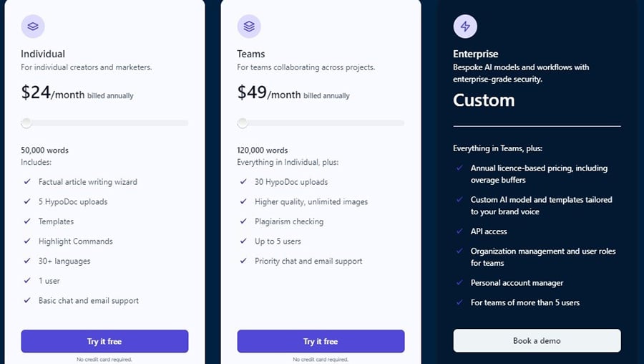Click checkmark beside Highlight Commands
Viewport: 644px width, 364px height.
click(27, 241)
